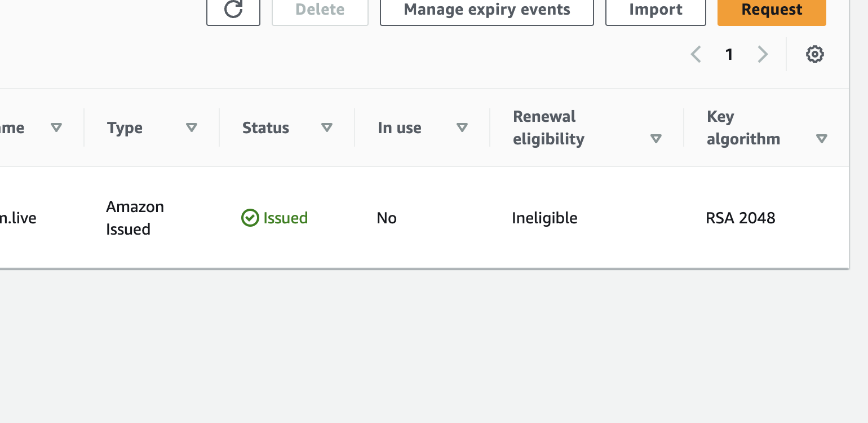Sort by Type using its triangle
This screenshot has width=868, height=423.
point(192,127)
